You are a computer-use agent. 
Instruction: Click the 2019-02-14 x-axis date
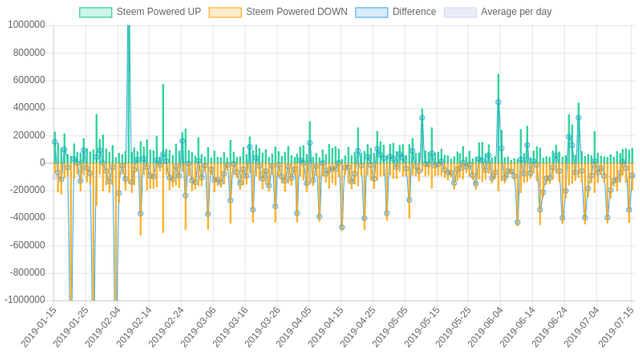[134, 327]
